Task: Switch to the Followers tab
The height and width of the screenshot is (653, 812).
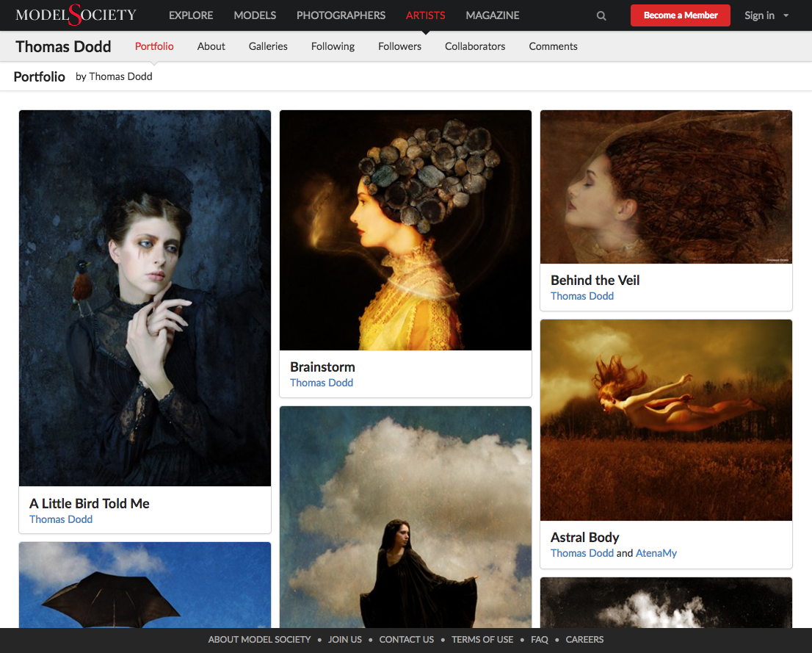Action: click(x=400, y=46)
